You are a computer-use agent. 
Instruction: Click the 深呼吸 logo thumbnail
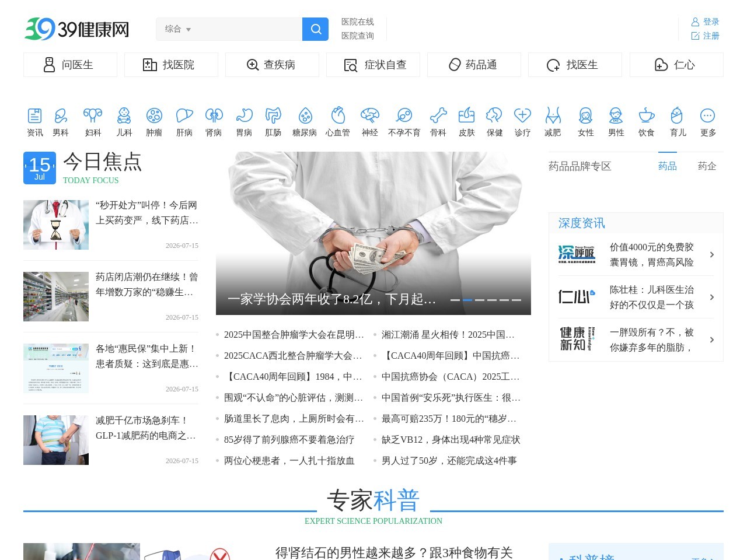(x=577, y=254)
